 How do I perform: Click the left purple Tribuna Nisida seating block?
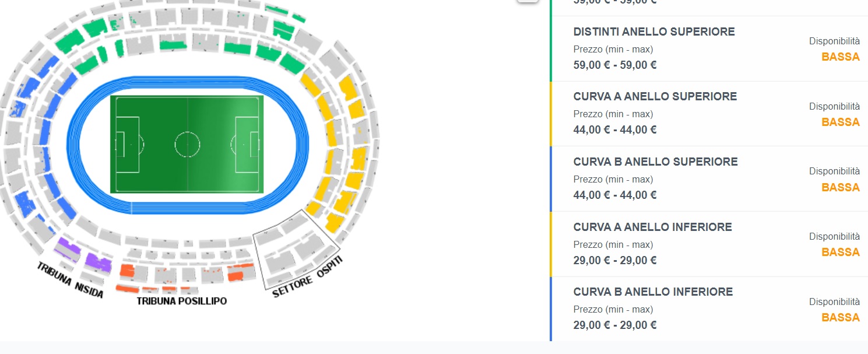click(67, 247)
